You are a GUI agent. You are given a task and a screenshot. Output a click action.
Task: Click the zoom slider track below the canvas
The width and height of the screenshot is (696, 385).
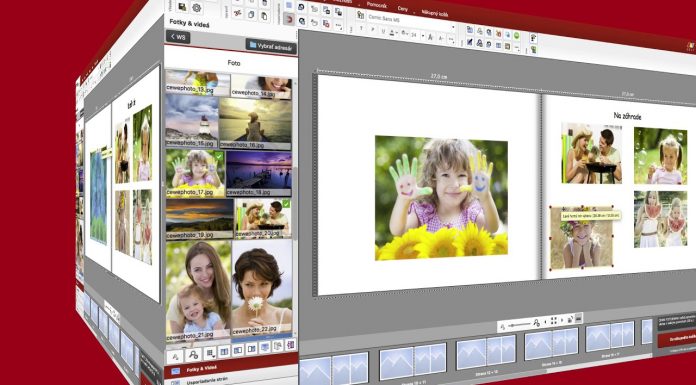tap(519, 324)
